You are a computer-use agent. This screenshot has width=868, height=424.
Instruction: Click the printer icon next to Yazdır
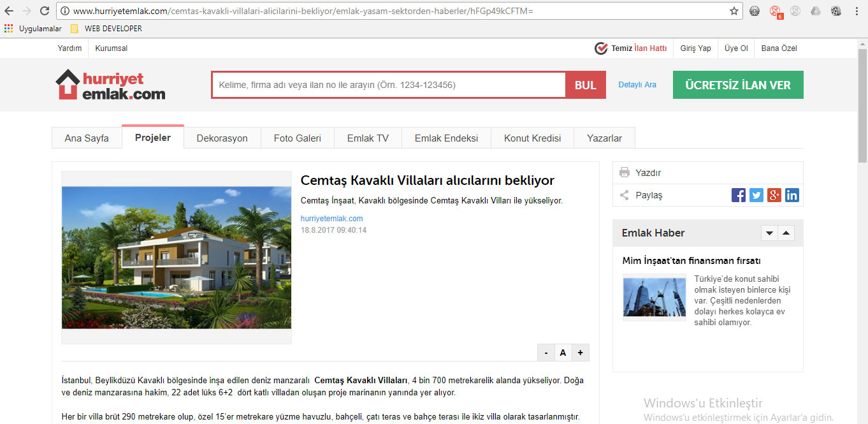[625, 173]
